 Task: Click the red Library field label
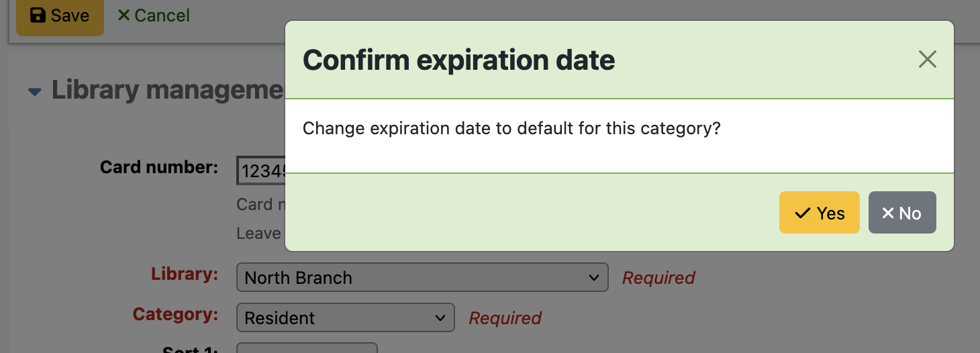pyautogui.click(x=184, y=274)
